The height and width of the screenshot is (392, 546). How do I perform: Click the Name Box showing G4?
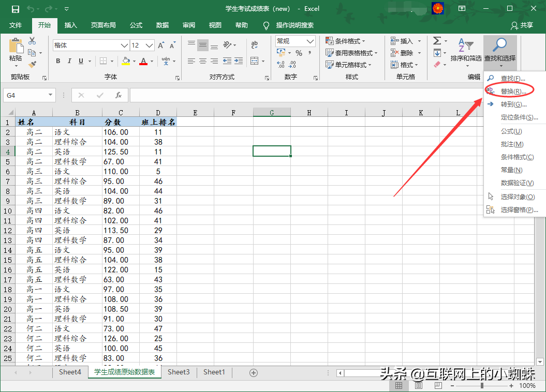29,95
